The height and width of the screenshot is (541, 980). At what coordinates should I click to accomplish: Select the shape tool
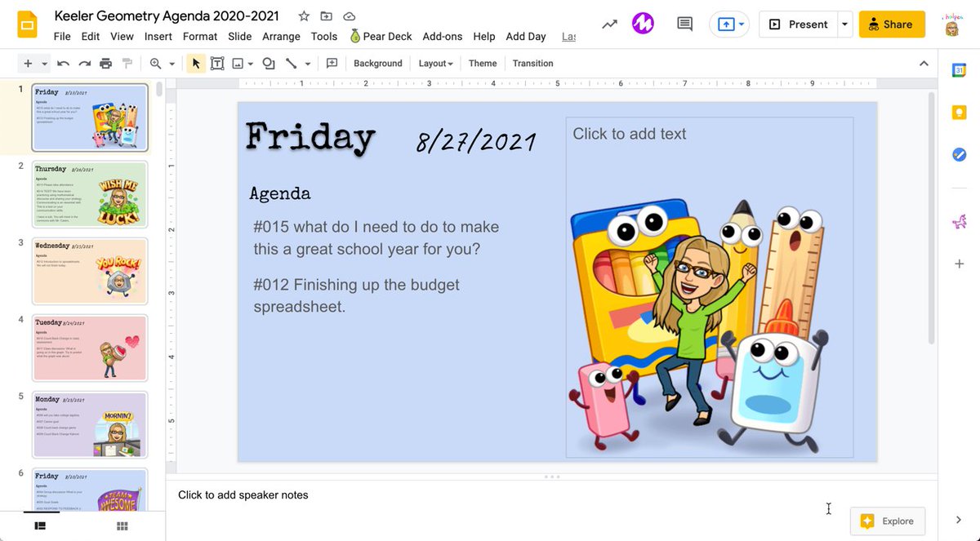tap(269, 64)
